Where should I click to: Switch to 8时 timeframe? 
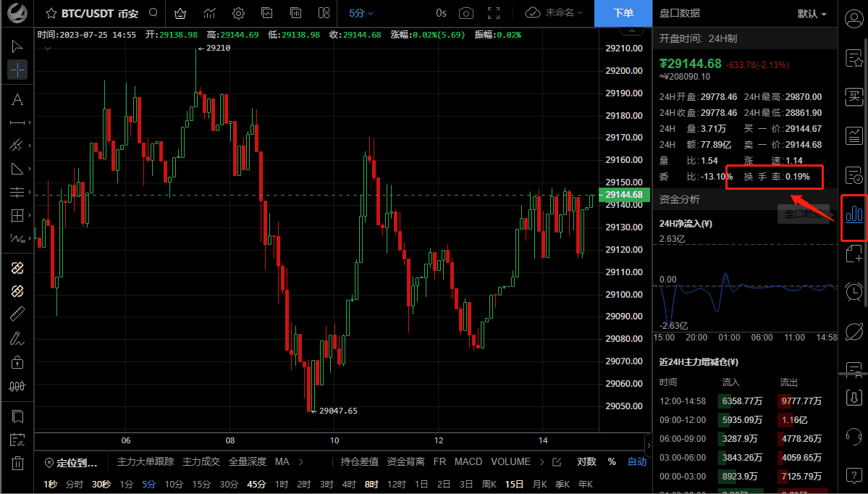pyautogui.click(x=371, y=485)
